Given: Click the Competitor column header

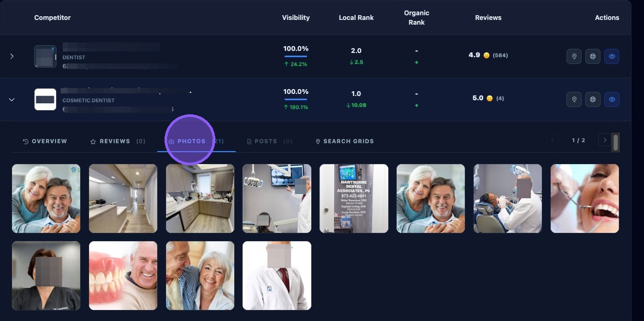Looking at the screenshot, I should [x=52, y=17].
